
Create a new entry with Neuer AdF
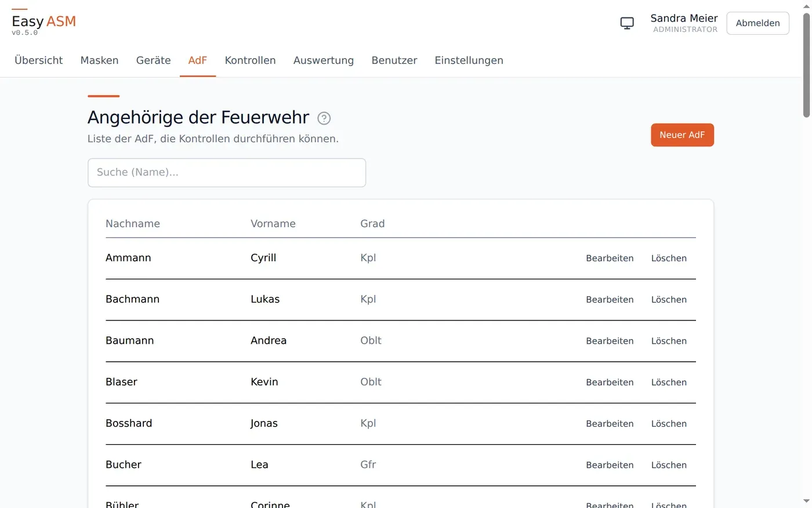click(682, 135)
